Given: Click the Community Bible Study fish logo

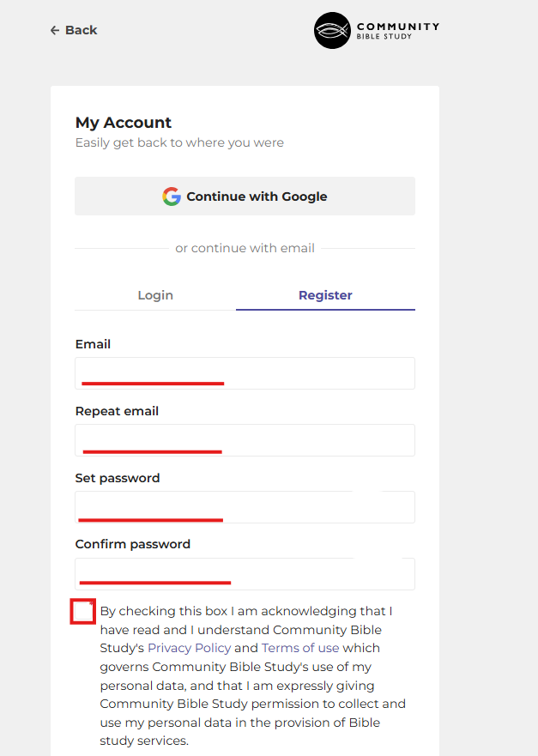Looking at the screenshot, I should tap(333, 31).
